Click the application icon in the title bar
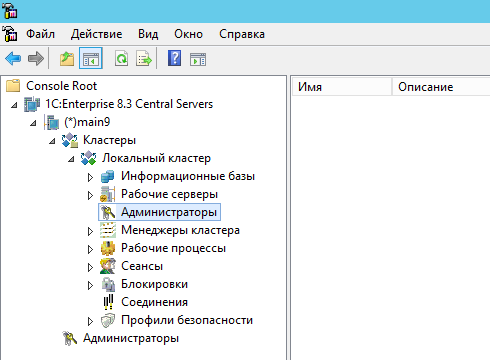This screenshot has width=490, height=360. pyautogui.click(x=10, y=11)
